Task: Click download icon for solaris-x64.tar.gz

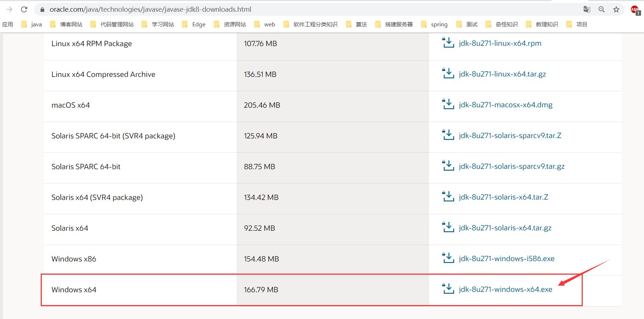Action: pyautogui.click(x=448, y=227)
